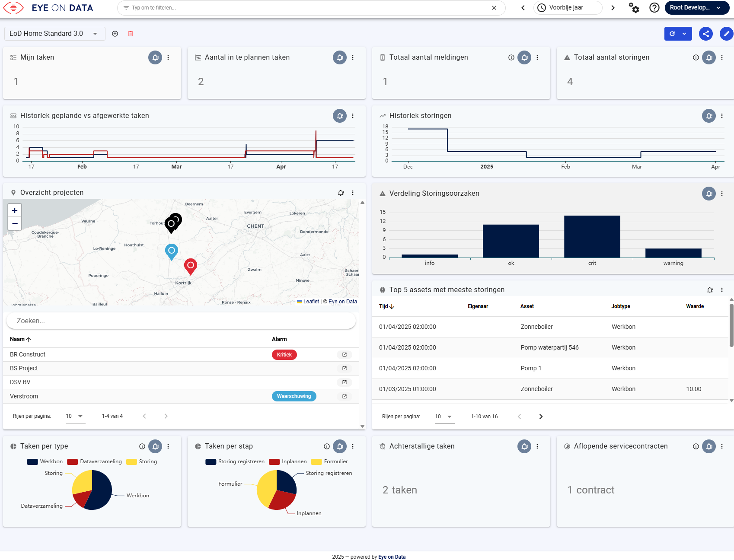Toggle alarm bell on Mijn taken widget
This screenshot has width=734, height=560.
click(x=155, y=57)
